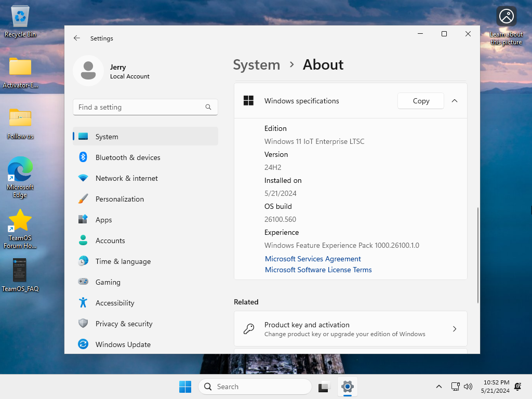The image size is (532, 399).
Task: Click the Wi-Fi network icon in sidebar
Action: click(83, 178)
